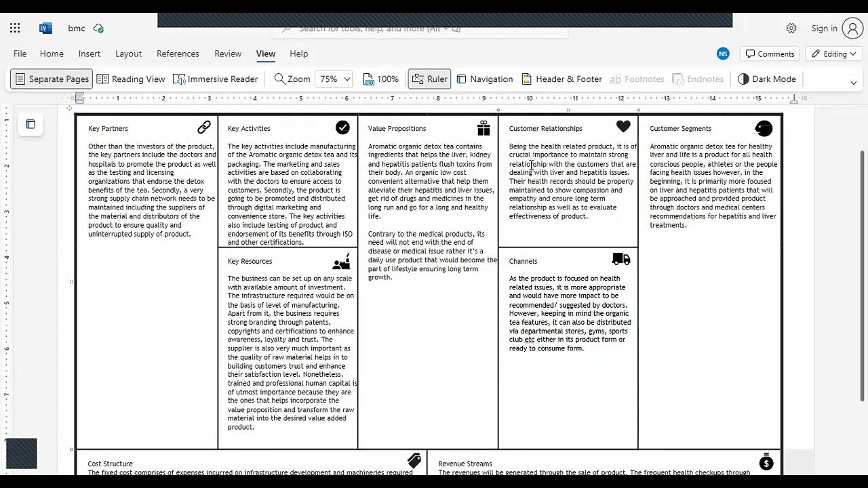Click the head icon in Customer Segments
This screenshot has width=868, height=488.
pyautogui.click(x=764, y=128)
